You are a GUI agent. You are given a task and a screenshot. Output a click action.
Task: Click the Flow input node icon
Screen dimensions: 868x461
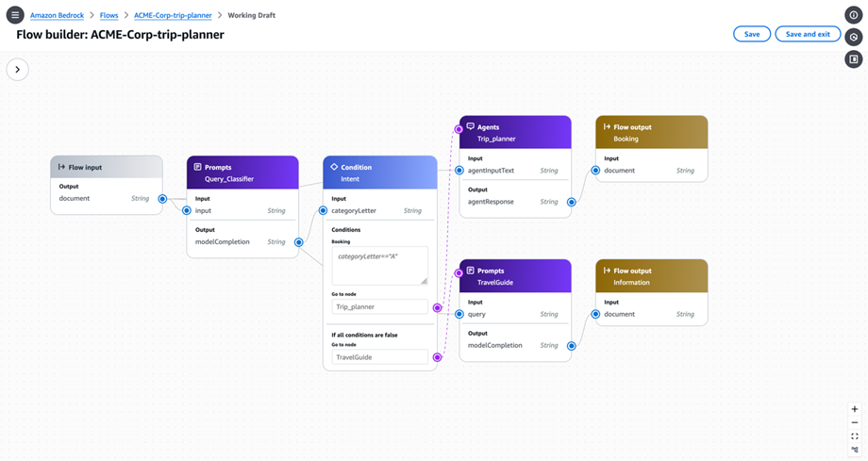coord(61,167)
